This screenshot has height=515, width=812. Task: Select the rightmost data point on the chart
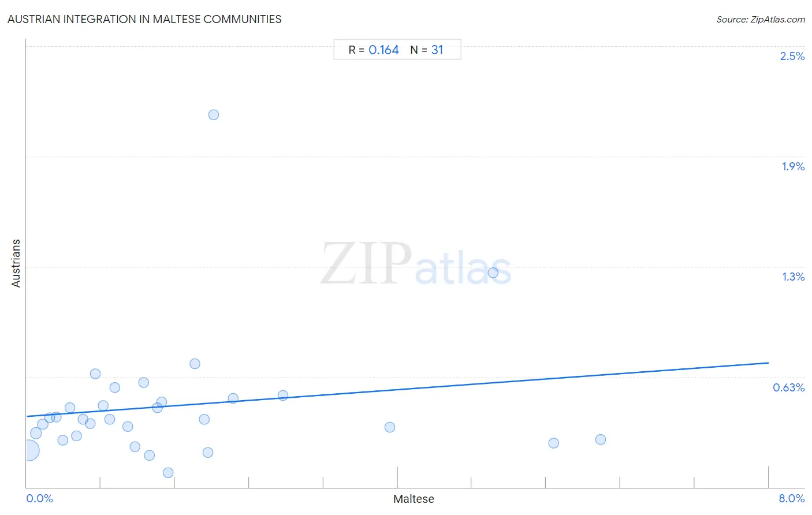click(x=601, y=439)
